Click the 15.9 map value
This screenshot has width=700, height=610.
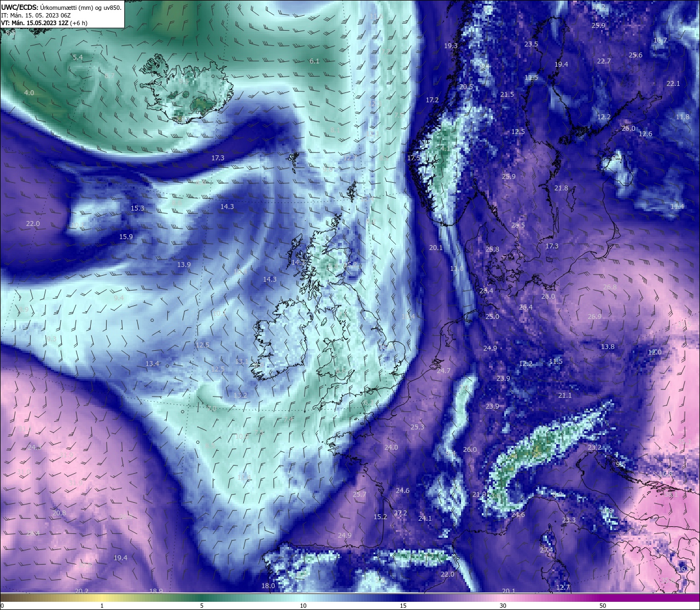coord(126,237)
